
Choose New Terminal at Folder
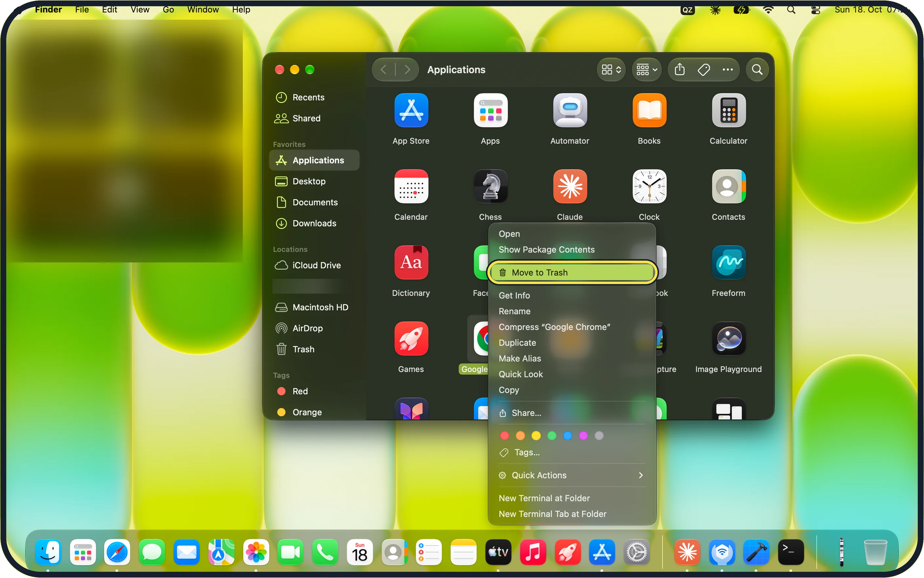pyautogui.click(x=572, y=498)
